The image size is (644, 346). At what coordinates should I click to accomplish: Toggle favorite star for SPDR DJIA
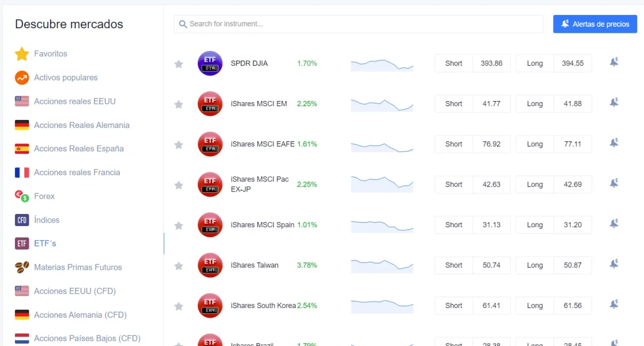179,63
